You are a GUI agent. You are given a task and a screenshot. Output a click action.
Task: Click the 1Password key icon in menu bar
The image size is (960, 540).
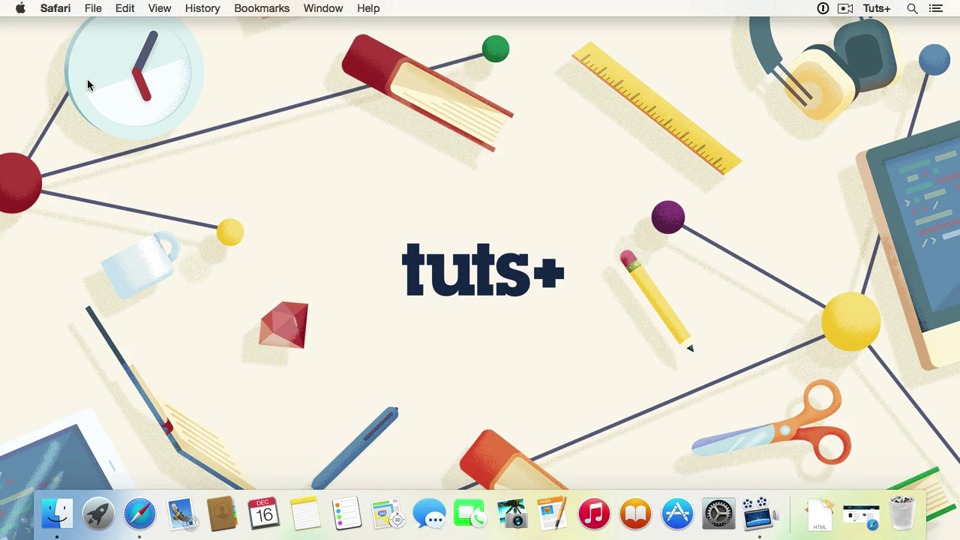tap(823, 8)
